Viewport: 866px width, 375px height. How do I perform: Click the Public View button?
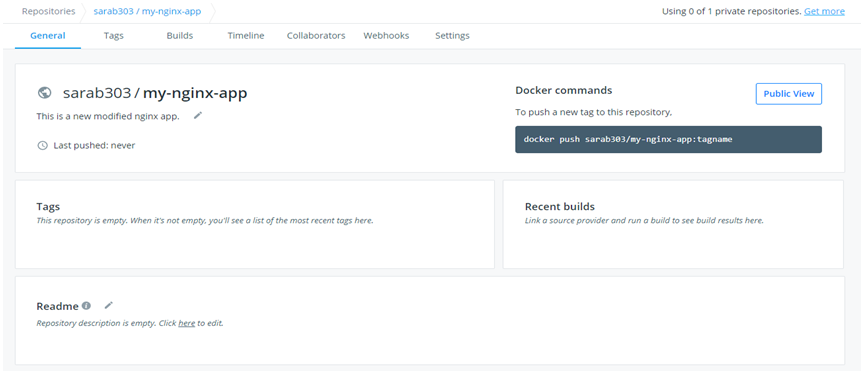tap(789, 94)
